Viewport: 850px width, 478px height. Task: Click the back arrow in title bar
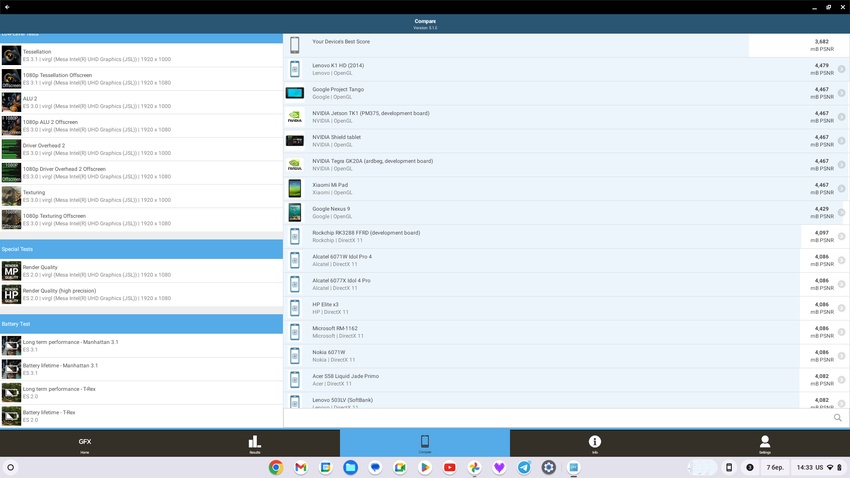8,7
